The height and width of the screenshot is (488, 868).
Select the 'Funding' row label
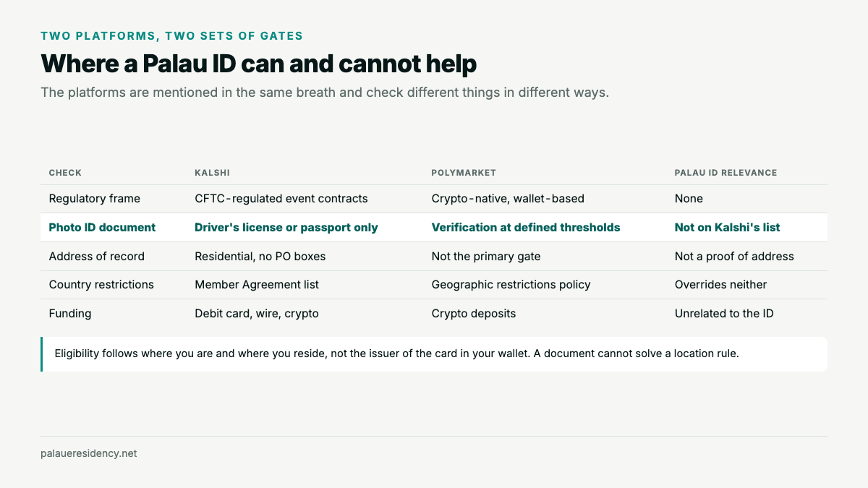pos(70,313)
